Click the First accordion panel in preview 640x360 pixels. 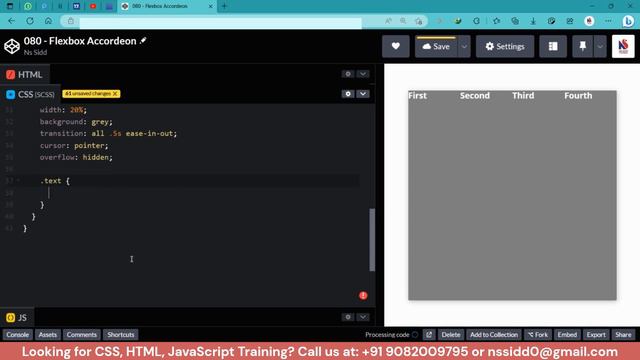pyautogui.click(x=434, y=195)
